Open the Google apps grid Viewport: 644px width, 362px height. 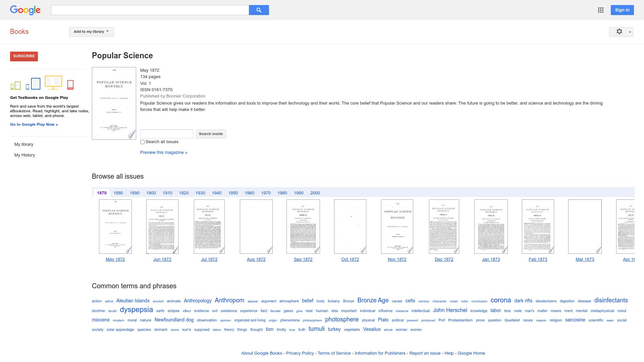click(600, 10)
